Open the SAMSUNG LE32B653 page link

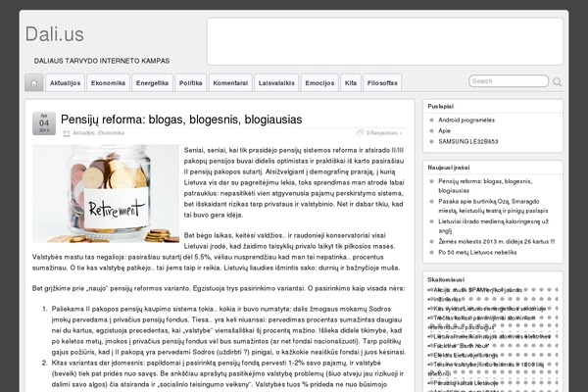click(468, 141)
